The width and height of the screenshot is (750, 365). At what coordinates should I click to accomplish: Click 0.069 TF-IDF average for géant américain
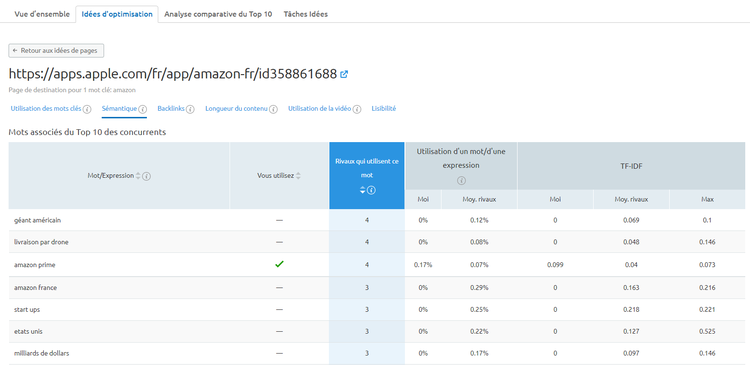coord(631,220)
